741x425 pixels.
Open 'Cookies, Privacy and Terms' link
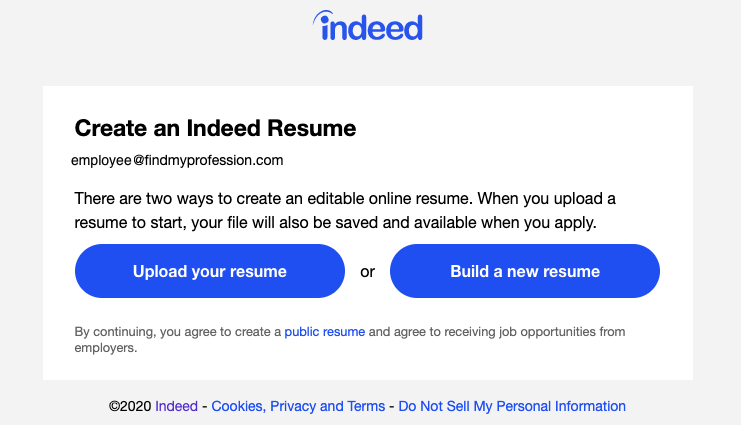pyautogui.click(x=298, y=406)
